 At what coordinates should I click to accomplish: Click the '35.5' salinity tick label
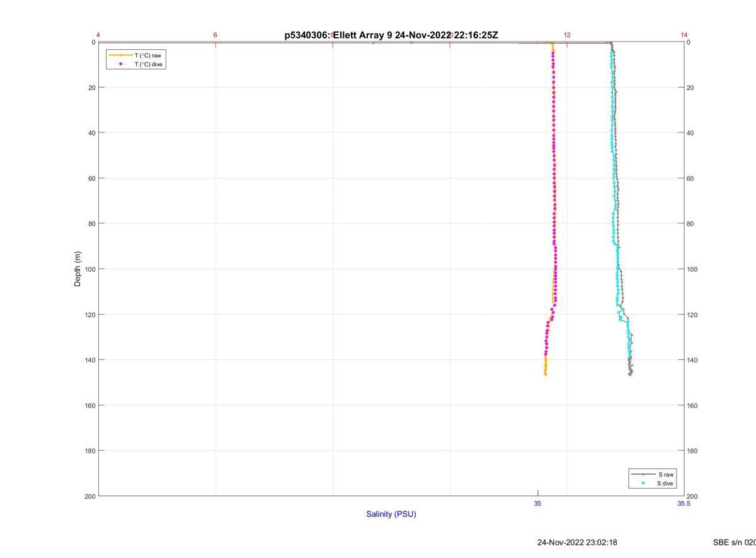(684, 503)
